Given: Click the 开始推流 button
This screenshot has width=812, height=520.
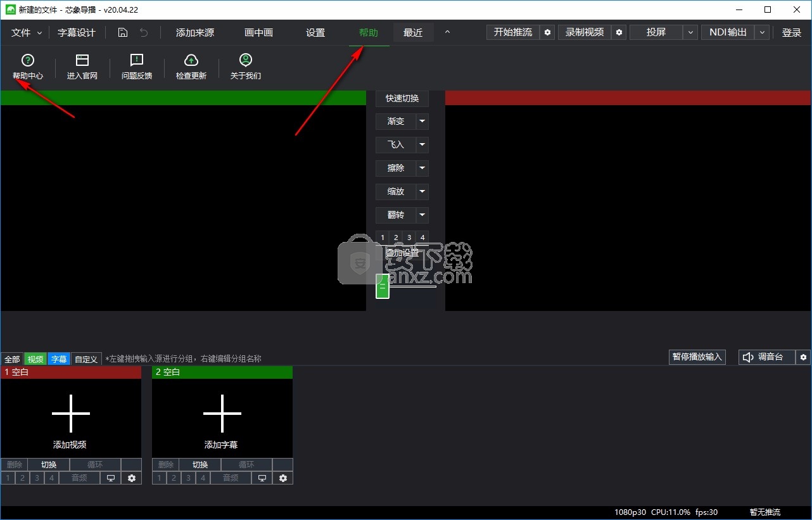Looking at the screenshot, I should pos(513,32).
